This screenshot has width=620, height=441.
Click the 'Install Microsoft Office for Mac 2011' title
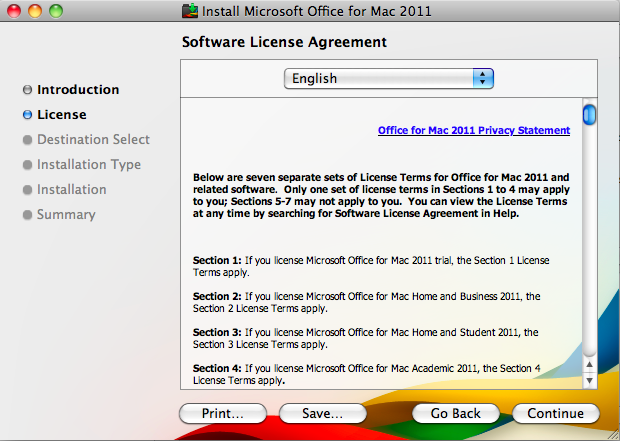point(316,11)
